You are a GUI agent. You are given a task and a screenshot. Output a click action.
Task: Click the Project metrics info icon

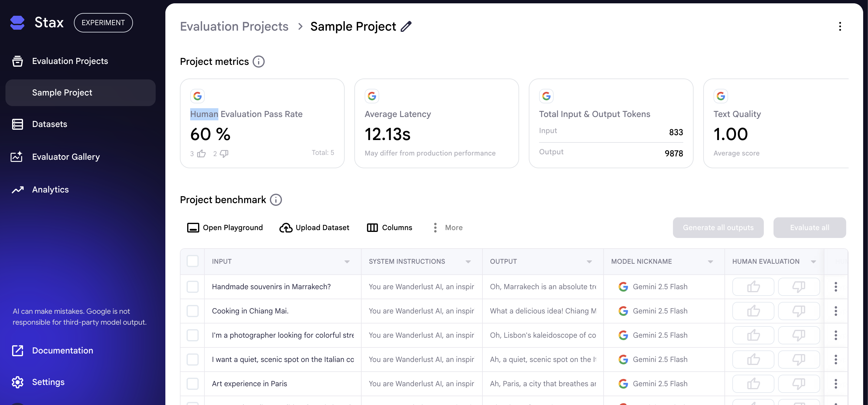[258, 62]
